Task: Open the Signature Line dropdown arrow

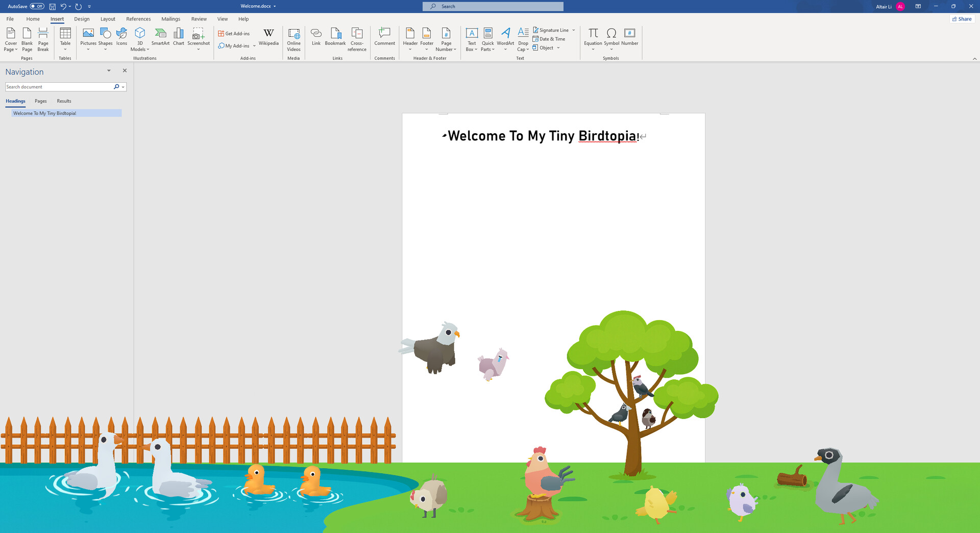Action: tap(574, 30)
